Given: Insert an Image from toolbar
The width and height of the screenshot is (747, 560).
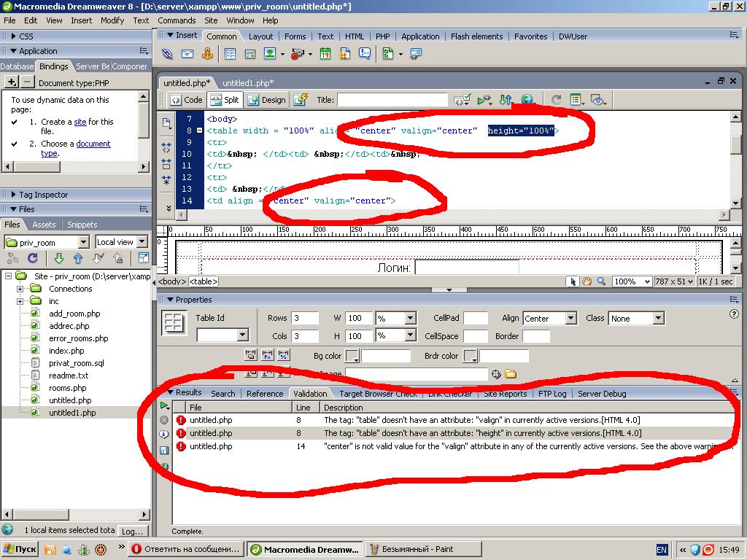Looking at the screenshot, I should (x=270, y=54).
